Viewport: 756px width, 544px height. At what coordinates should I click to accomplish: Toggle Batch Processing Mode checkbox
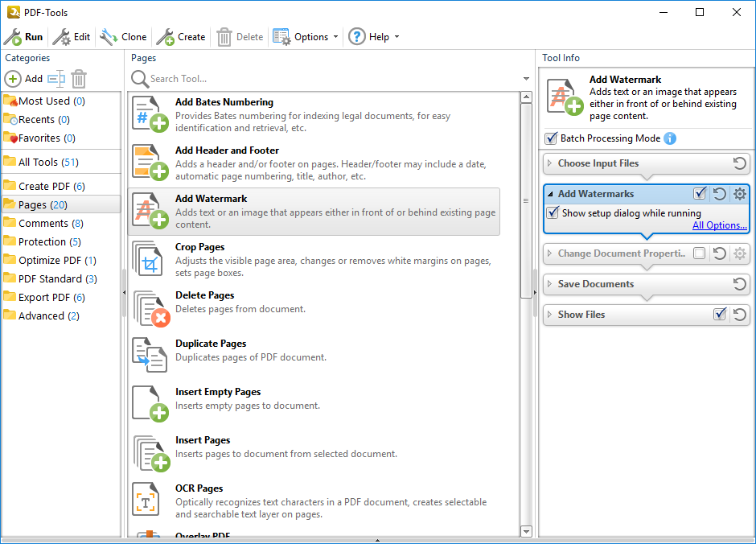click(x=551, y=138)
